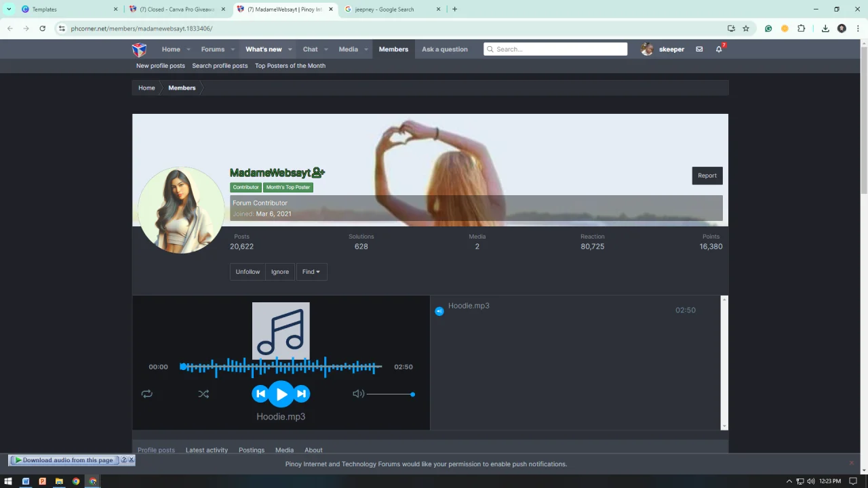Close the audio download bar

click(x=132, y=460)
